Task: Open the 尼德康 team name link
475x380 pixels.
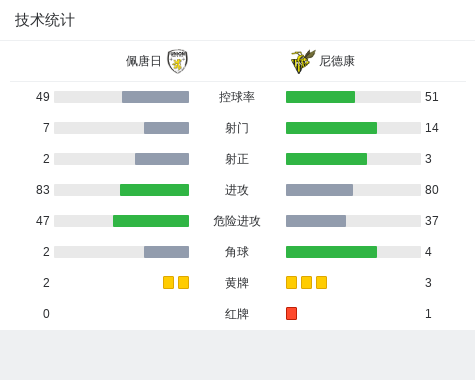Action: coord(337,61)
